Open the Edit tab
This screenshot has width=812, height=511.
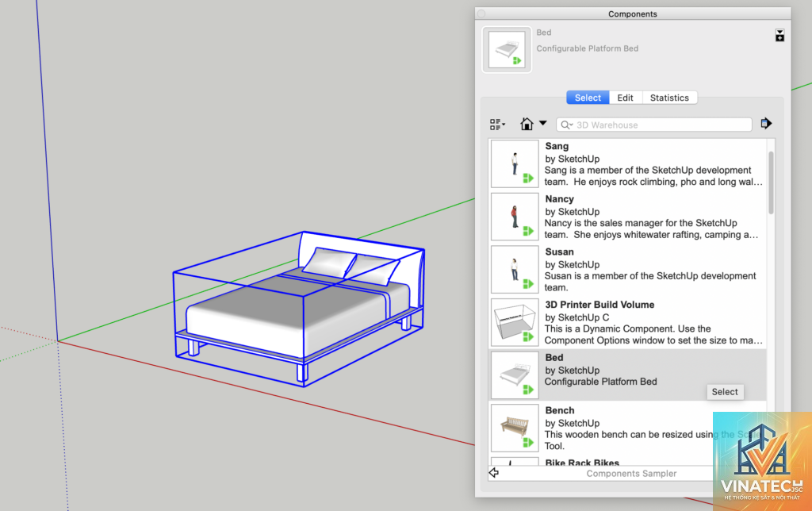625,98
